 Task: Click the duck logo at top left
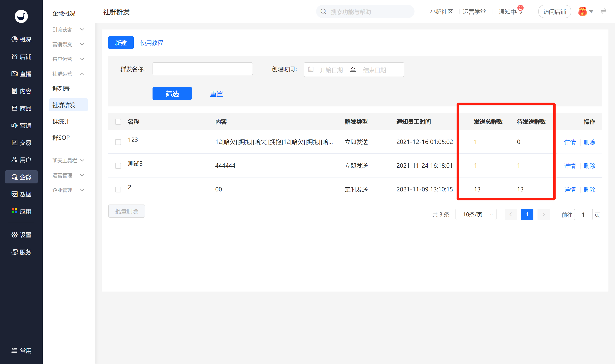point(21,16)
